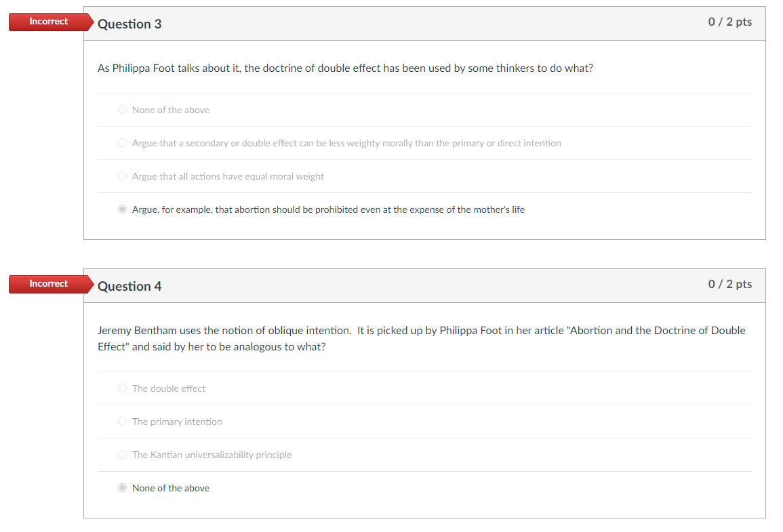Select radio for secondary or double effect answer
Viewport: 783px width, 532px height.
[122, 143]
